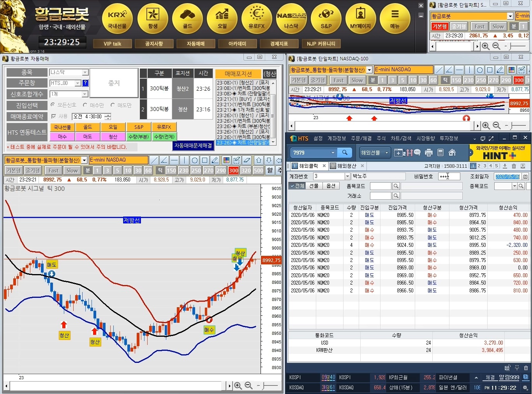Click the HTS printer icon
Viewport: 532px width, 394px height.
(x=429, y=153)
